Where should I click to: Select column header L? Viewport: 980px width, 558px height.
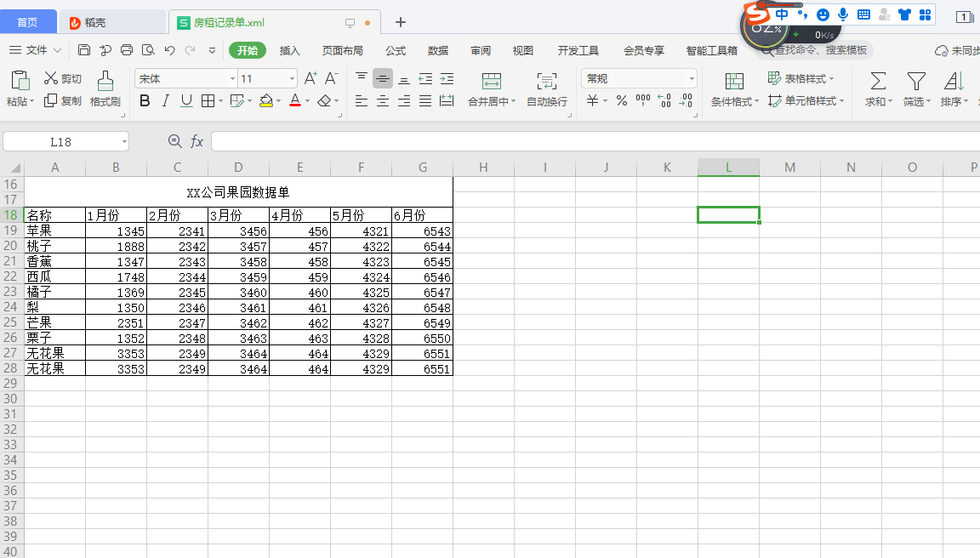click(728, 168)
